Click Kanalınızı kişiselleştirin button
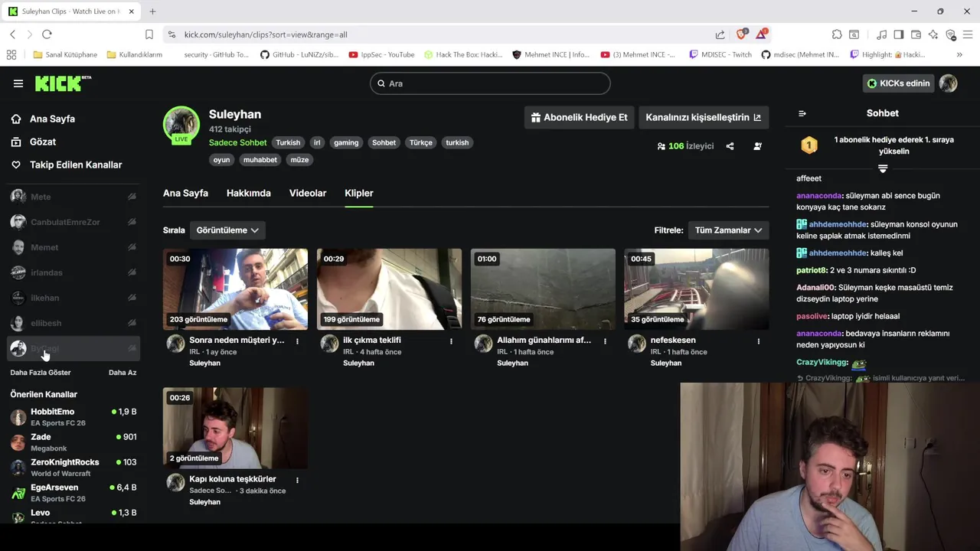The width and height of the screenshot is (980, 551). tap(704, 117)
